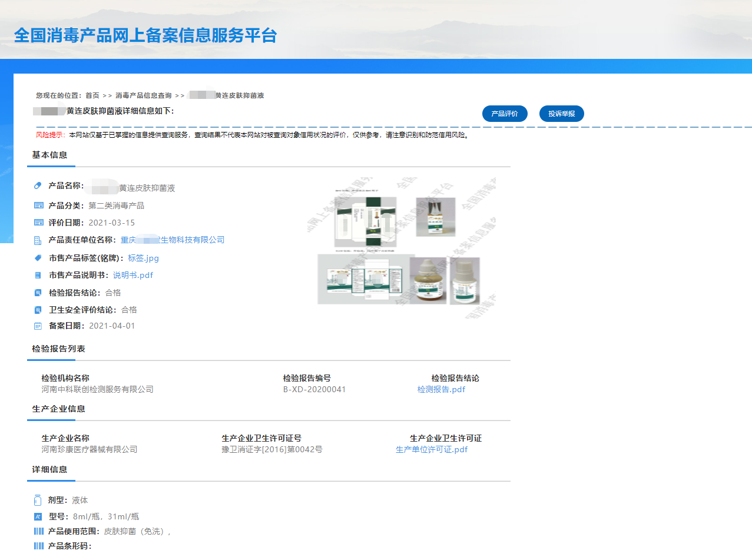Click the tag icon beside 市售产品标签

[38, 258]
